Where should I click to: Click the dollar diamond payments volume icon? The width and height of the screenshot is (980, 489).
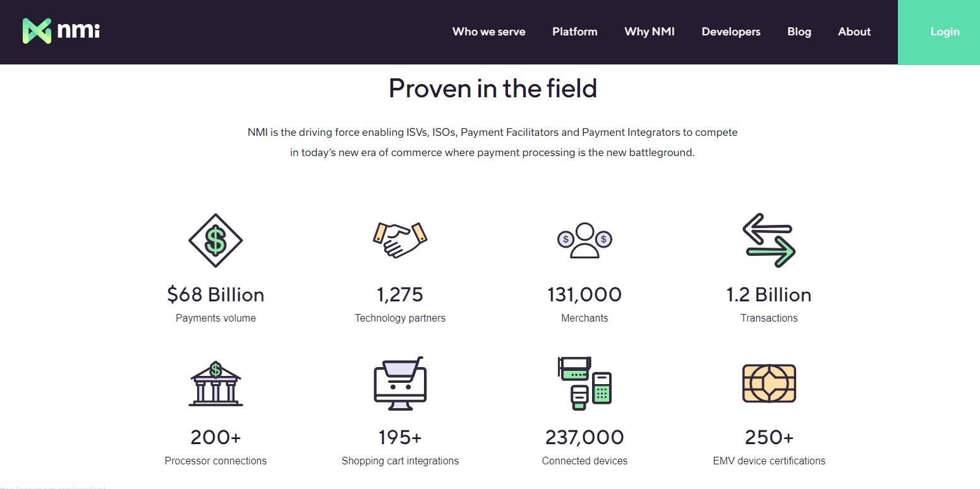(x=215, y=241)
